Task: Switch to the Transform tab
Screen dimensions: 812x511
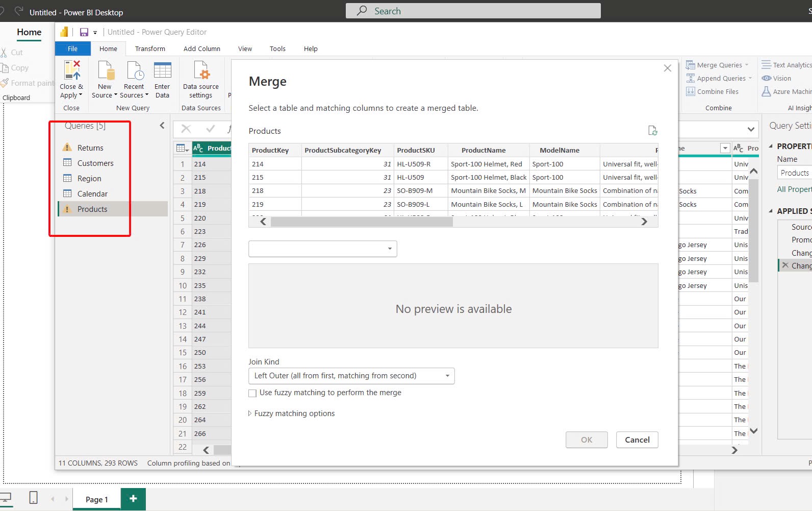Action: (150, 48)
